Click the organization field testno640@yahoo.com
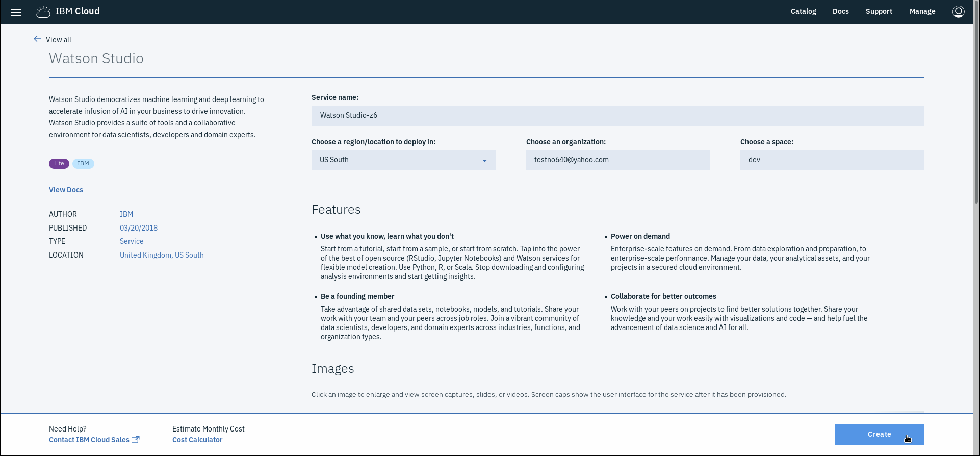This screenshot has height=456, width=980. [x=618, y=160]
